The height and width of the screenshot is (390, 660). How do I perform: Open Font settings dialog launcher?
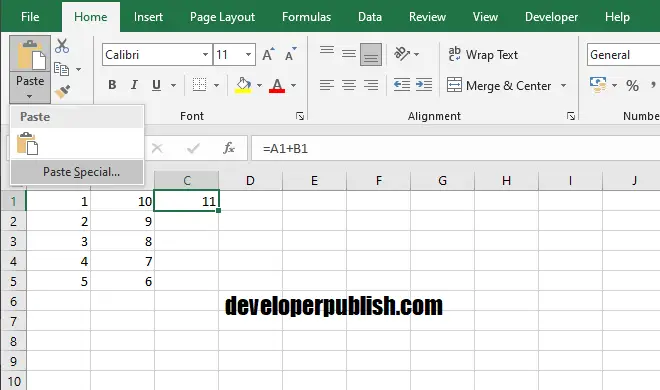(x=300, y=116)
